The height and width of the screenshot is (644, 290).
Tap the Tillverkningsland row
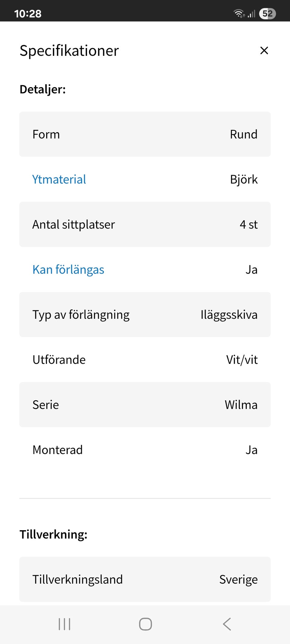(x=145, y=579)
